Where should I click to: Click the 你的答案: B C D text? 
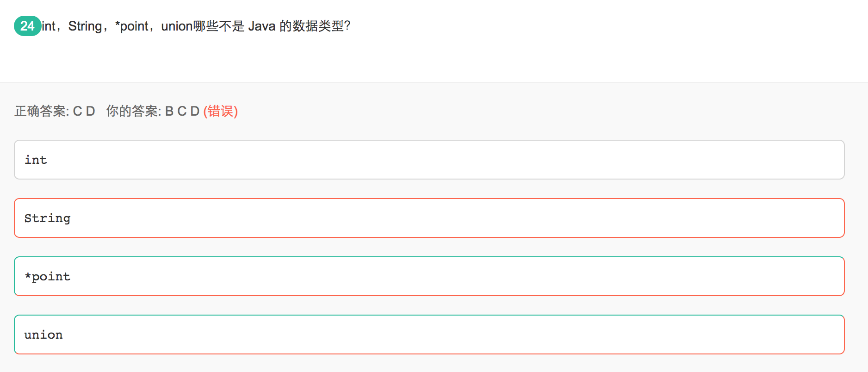[153, 111]
